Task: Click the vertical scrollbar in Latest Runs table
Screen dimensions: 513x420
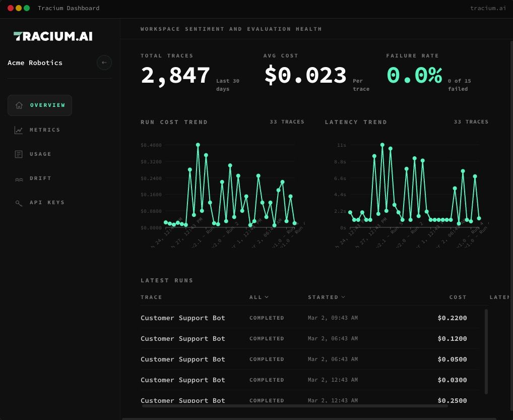Action: 486,351
